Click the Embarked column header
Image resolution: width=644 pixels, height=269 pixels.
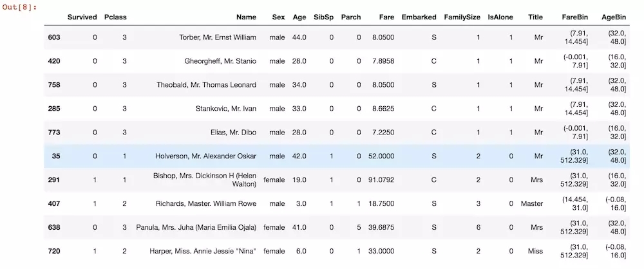(x=419, y=17)
